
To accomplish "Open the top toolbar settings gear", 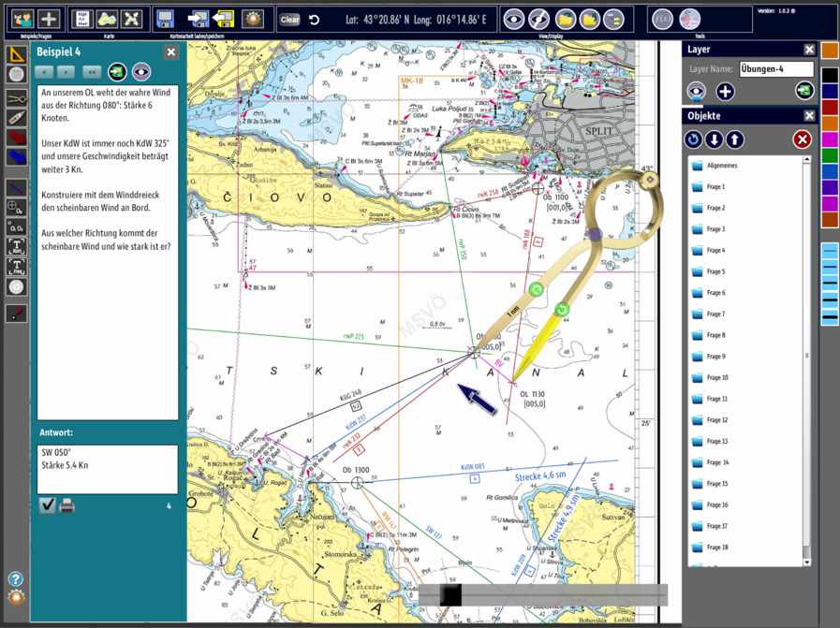I will click(253, 18).
